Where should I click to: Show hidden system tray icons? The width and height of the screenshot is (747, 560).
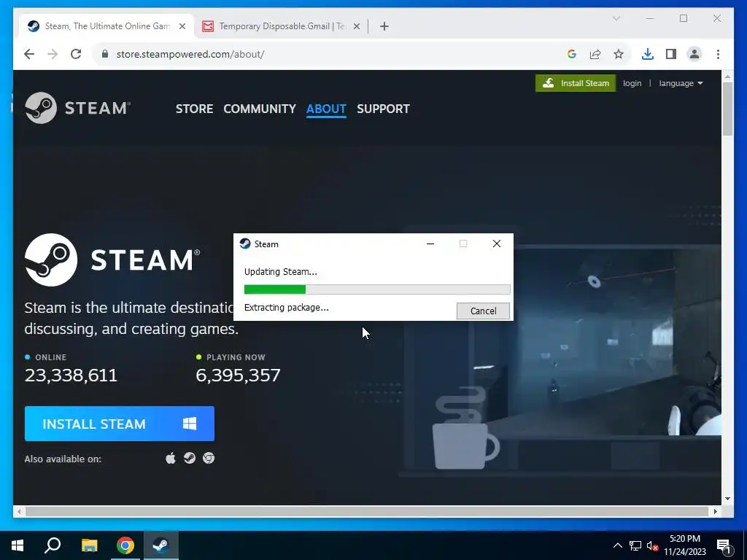point(617,545)
